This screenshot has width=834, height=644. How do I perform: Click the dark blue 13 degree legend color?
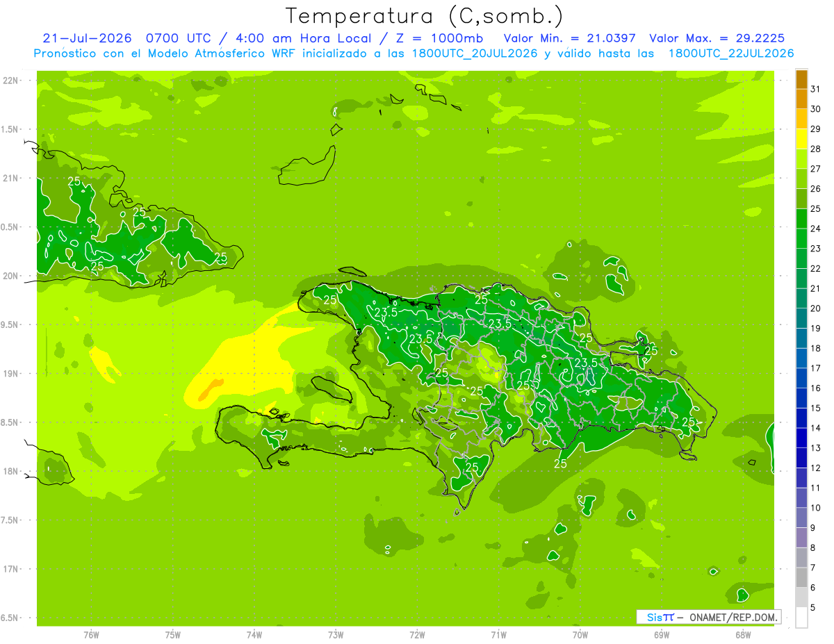click(801, 438)
